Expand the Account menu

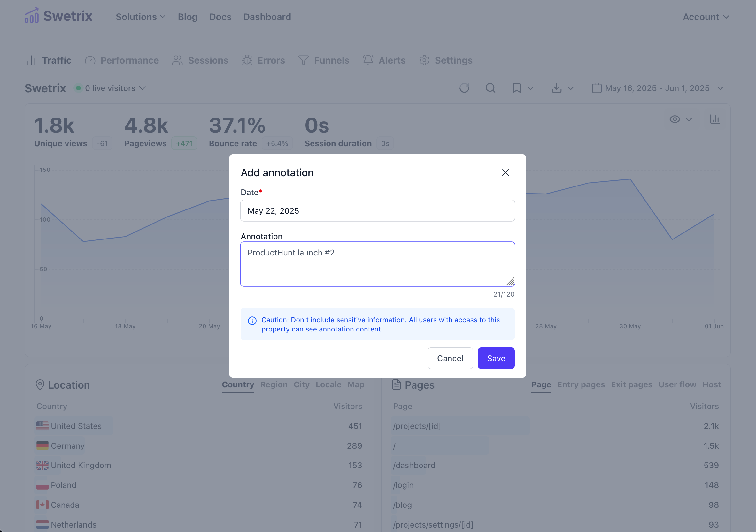705,17
